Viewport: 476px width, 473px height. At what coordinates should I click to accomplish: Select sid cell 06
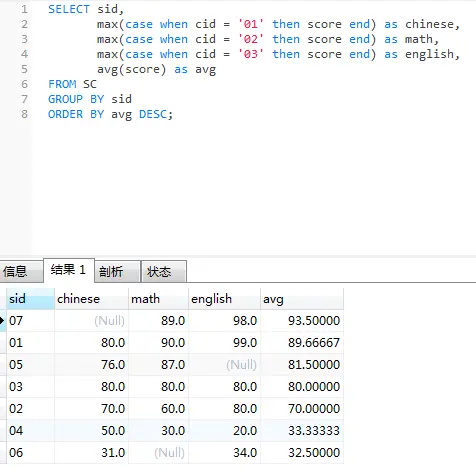tap(30, 453)
